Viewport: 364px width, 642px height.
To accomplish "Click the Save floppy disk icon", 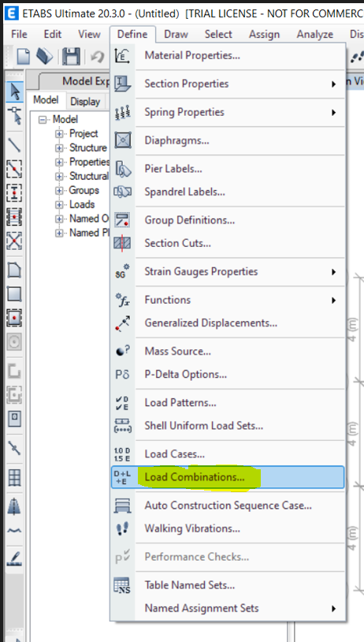I will click(71, 56).
